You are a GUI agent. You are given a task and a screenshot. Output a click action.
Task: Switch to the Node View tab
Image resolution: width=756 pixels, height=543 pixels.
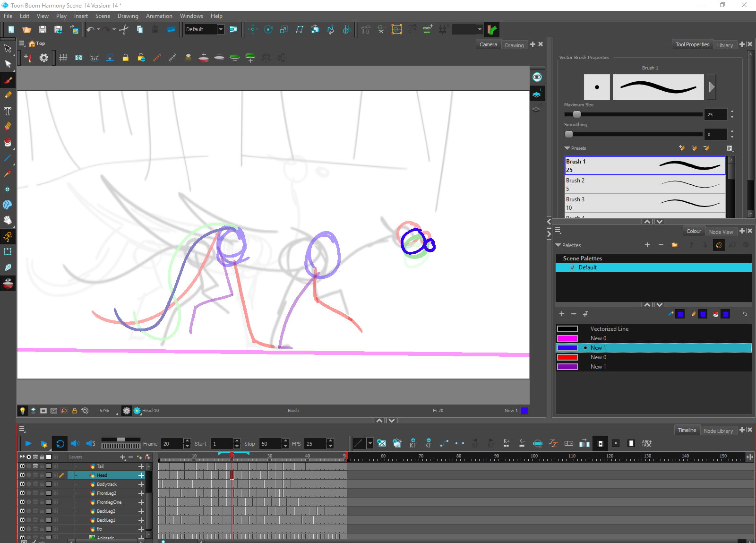(721, 232)
